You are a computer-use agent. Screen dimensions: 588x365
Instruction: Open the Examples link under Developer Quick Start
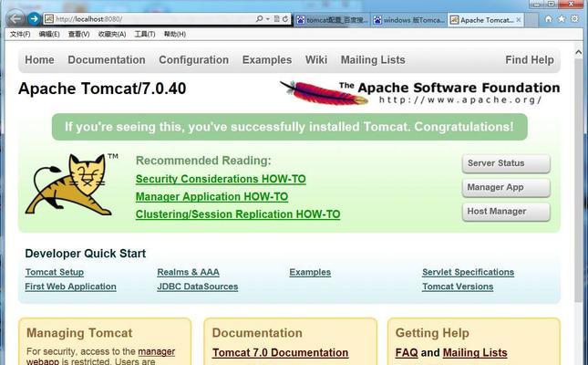(310, 272)
